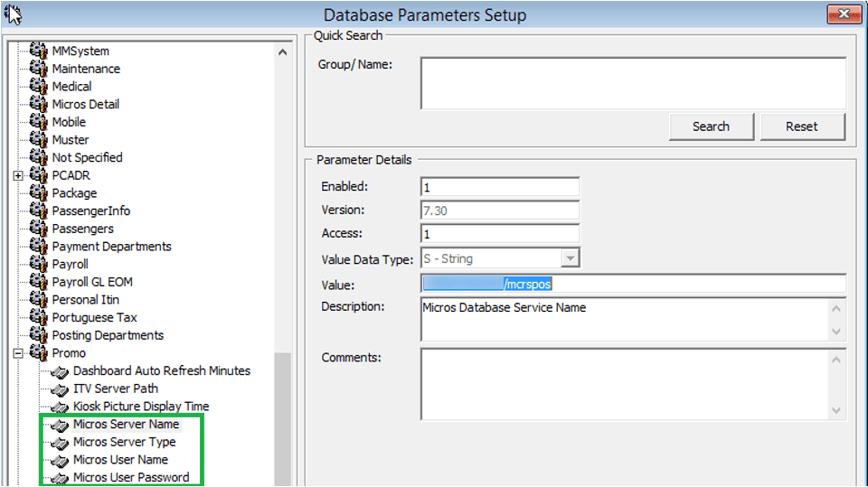Select the Micros User Name label
Viewport: 868px width, 487px height.
(x=120, y=459)
